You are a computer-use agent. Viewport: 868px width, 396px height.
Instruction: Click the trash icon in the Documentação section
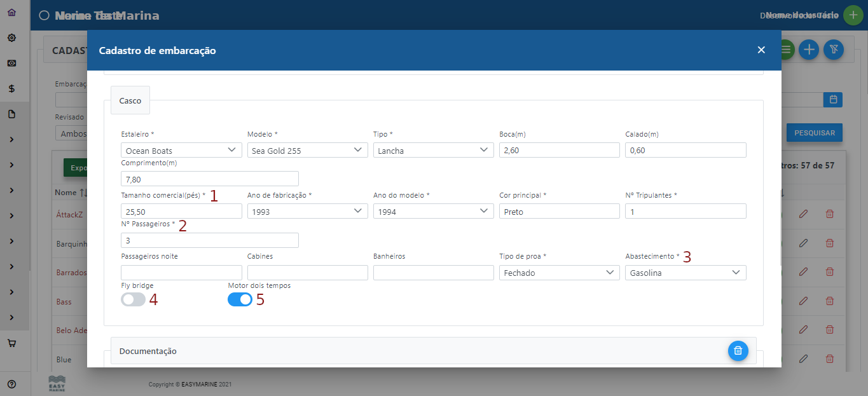[738, 350]
